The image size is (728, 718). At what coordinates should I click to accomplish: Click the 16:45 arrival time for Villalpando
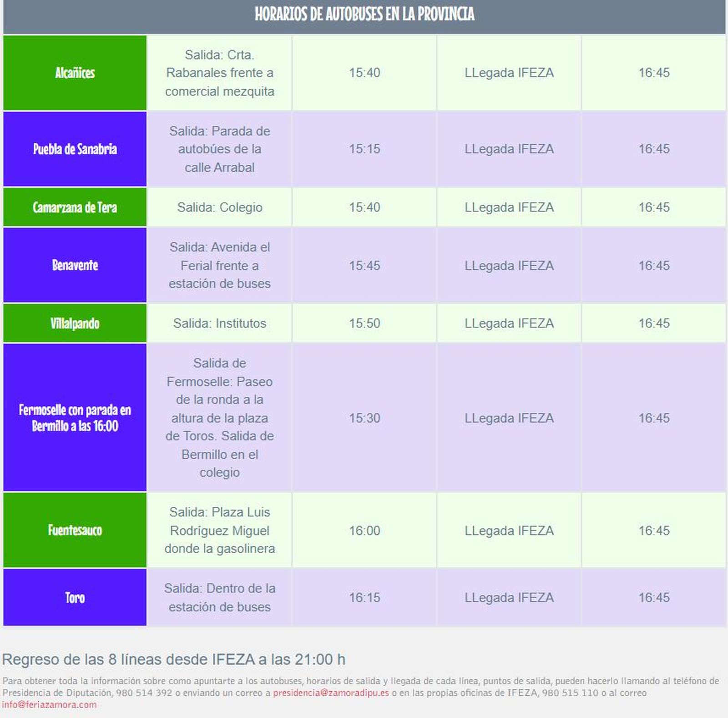click(654, 324)
